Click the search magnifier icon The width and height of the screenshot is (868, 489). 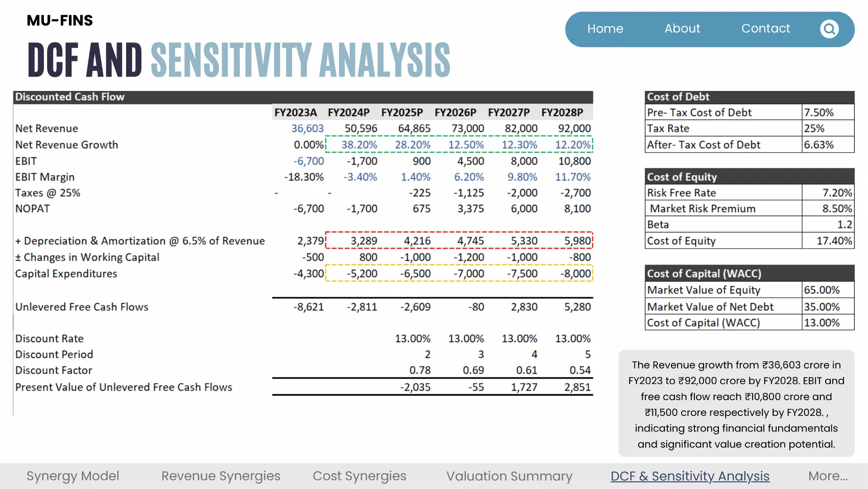829,29
